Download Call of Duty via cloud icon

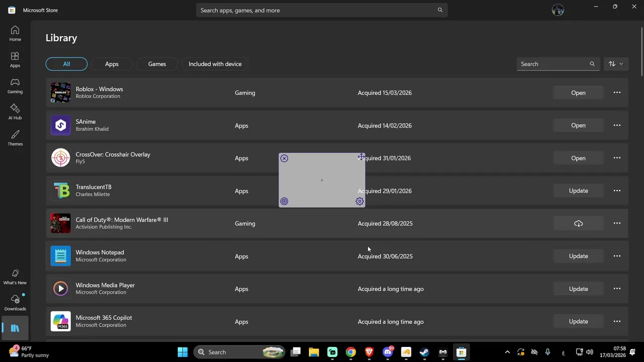coord(578,223)
